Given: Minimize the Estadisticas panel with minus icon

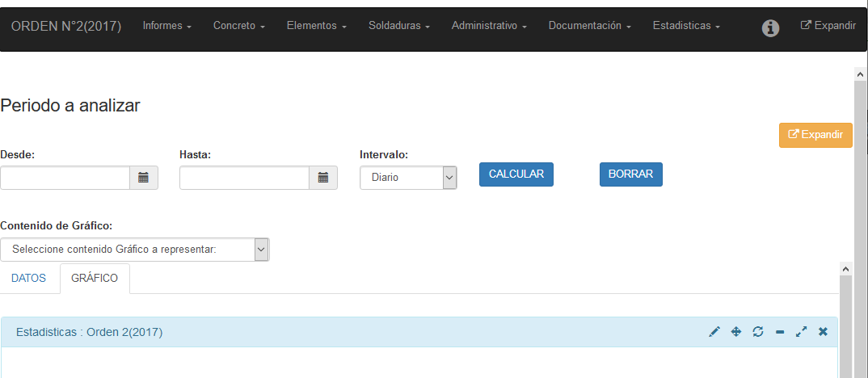Looking at the screenshot, I should 780,332.
